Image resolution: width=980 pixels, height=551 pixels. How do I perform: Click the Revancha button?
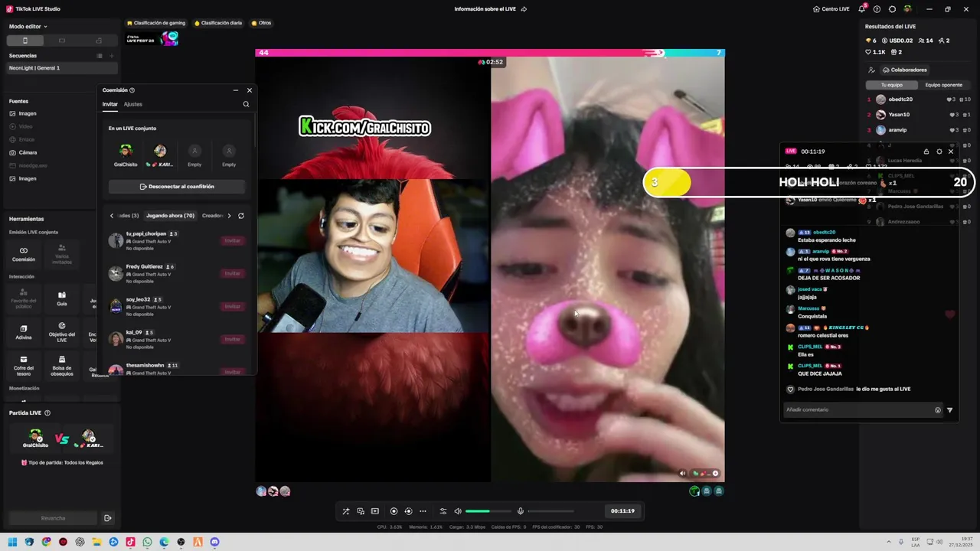pyautogui.click(x=53, y=518)
